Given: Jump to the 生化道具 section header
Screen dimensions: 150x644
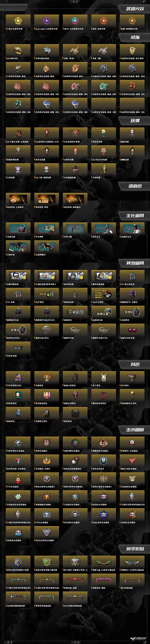Looking at the screenshot, I should [x=135, y=215].
